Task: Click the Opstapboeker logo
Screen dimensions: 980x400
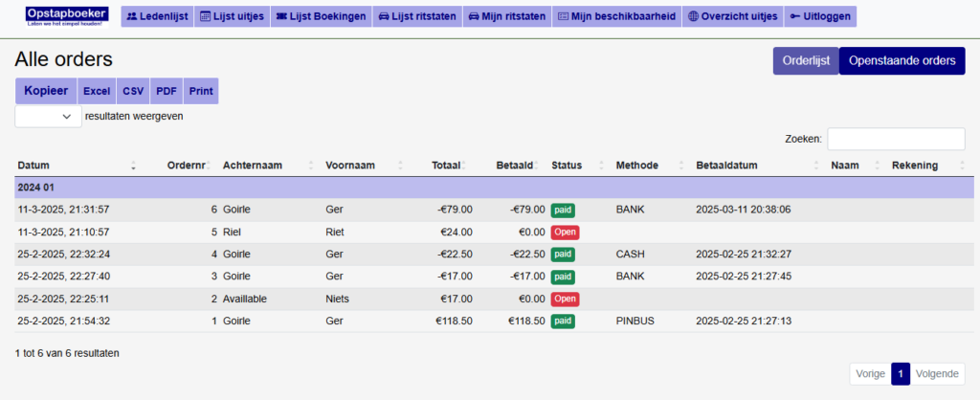Action: (68, 15)
